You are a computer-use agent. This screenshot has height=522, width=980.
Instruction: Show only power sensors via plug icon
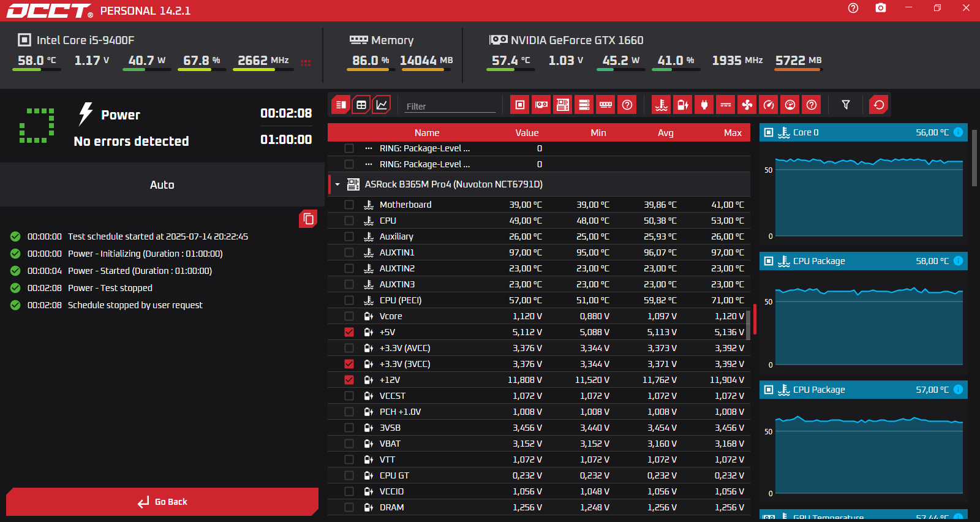click(704, 105)
